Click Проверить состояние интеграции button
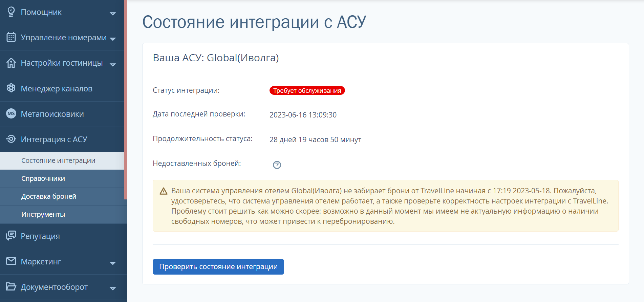 coord(218,267)
